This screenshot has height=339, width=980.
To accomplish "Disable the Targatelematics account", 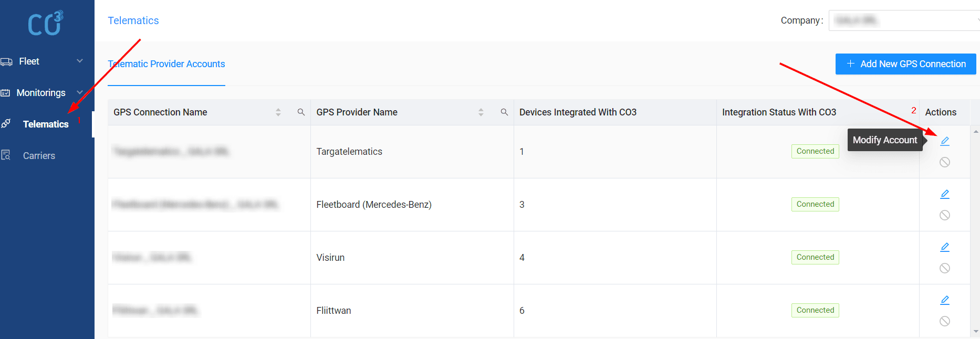I will click(945, 162).
